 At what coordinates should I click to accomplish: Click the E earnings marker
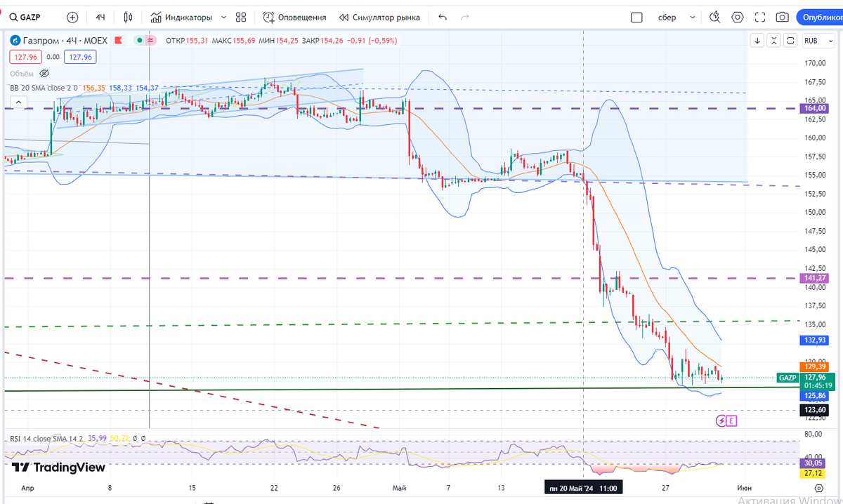pos(731,421)
